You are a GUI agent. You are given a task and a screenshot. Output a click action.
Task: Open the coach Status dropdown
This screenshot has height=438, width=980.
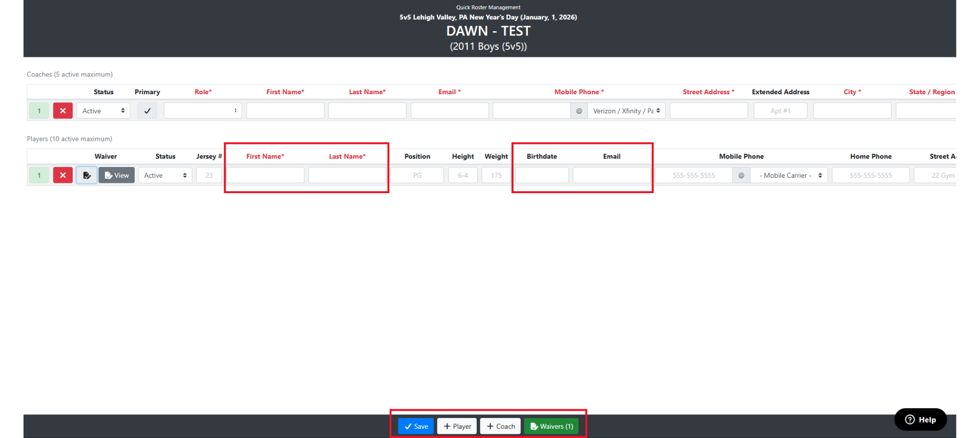tap(103, 111)
